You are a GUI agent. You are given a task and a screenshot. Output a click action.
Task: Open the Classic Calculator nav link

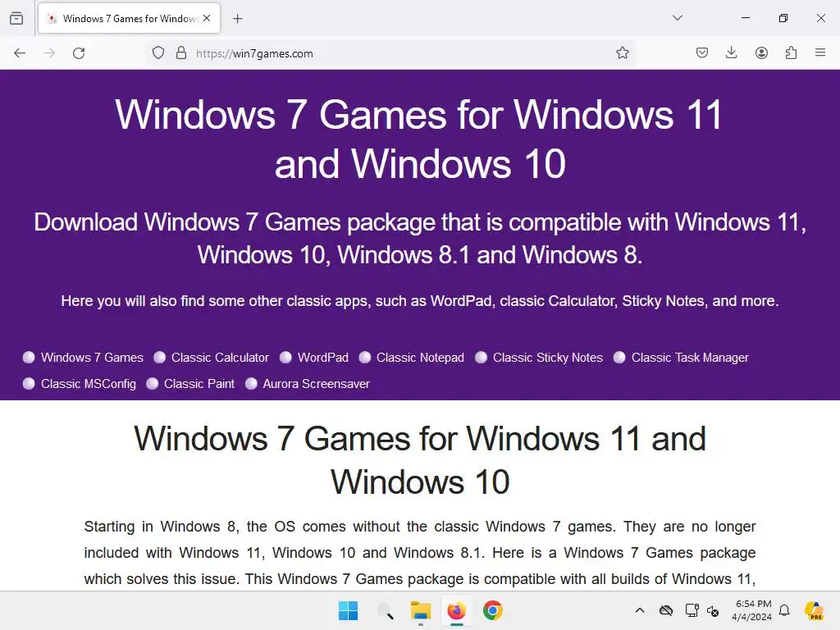(x=220, y=358)
